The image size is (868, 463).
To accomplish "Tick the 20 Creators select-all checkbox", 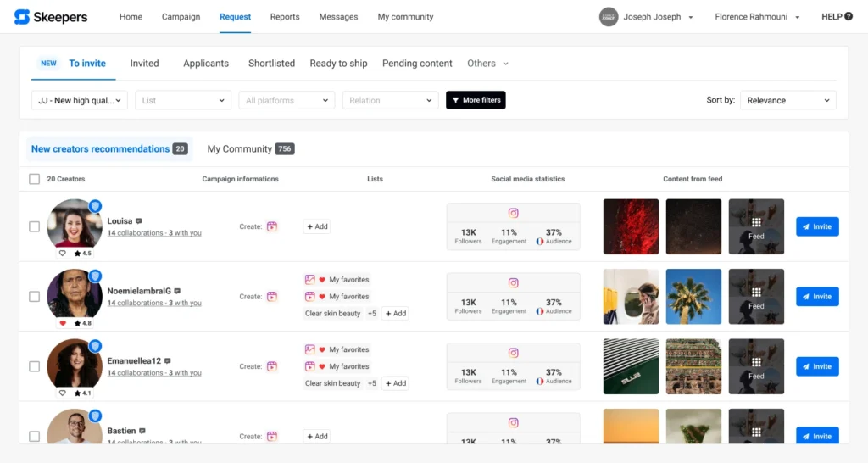I will (x=34, y=179).
